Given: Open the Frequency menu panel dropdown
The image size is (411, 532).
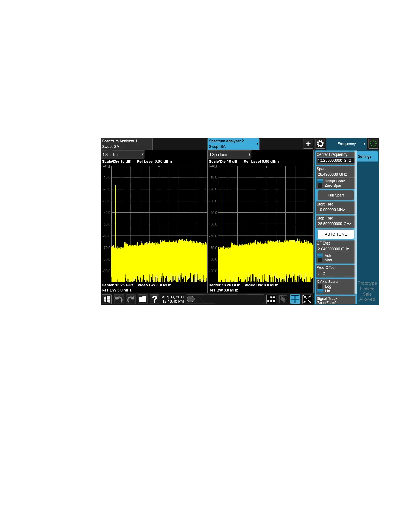Looking at the screenshot, I should coord(347,144).
